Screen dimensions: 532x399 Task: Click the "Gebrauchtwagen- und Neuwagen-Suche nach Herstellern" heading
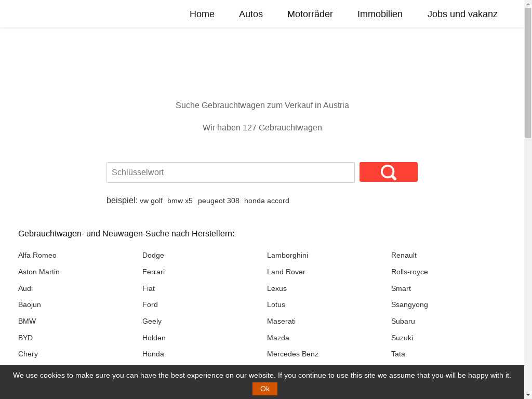tap(126, 234)
